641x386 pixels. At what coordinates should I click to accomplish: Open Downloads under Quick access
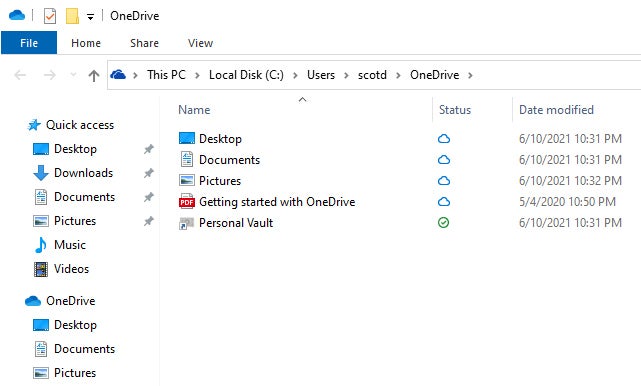83,173
